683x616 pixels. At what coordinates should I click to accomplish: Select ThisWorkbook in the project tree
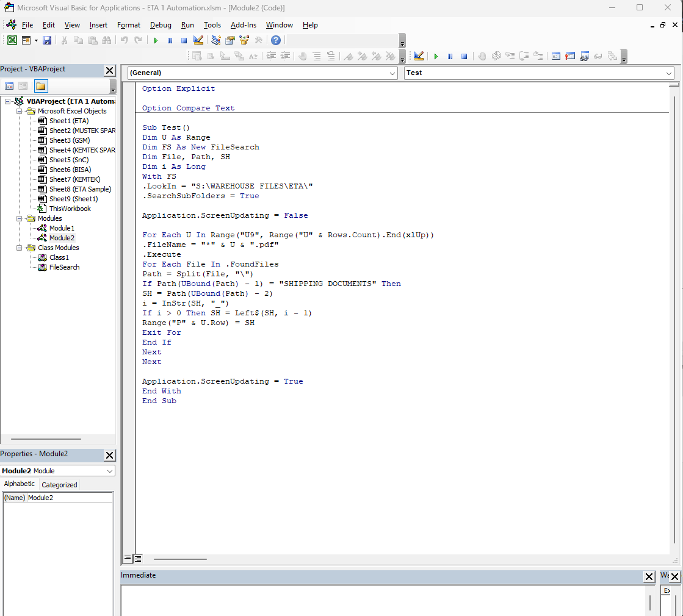click(x=70, y=209)
